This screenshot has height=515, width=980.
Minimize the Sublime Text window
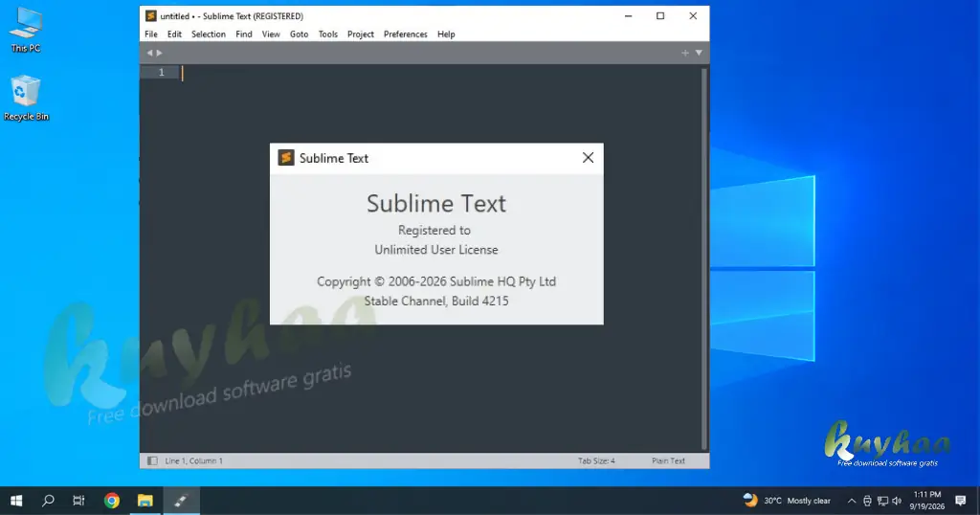(x=628, y=15)
